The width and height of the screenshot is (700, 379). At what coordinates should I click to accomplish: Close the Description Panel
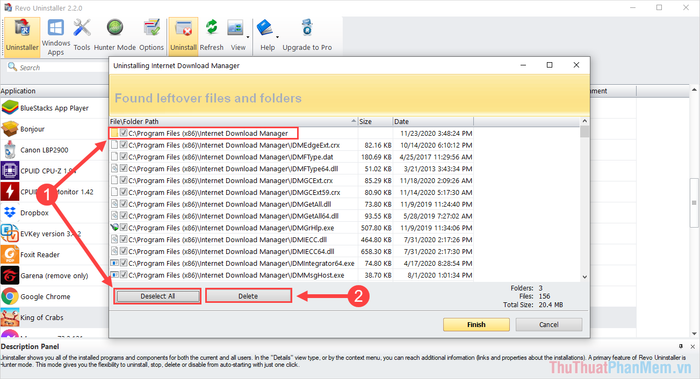692,346
